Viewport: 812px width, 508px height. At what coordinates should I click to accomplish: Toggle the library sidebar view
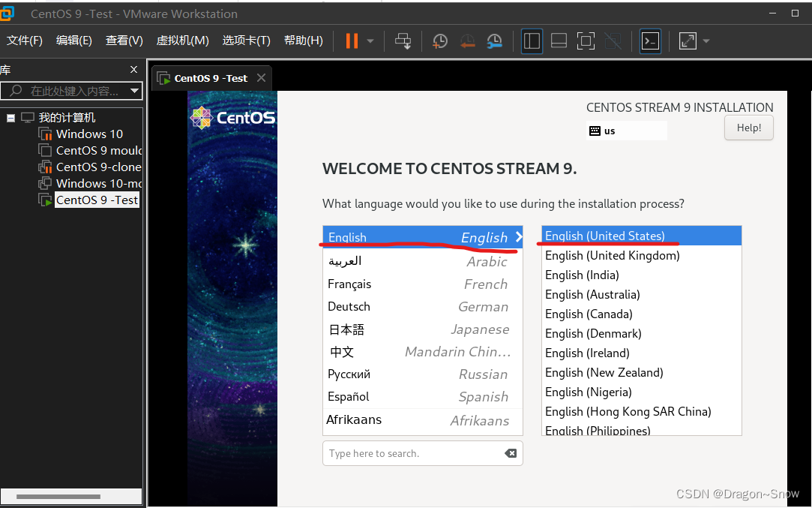point(532,41)
